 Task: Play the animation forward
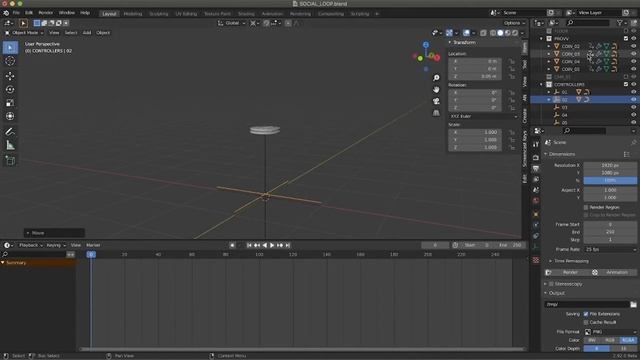272,245
